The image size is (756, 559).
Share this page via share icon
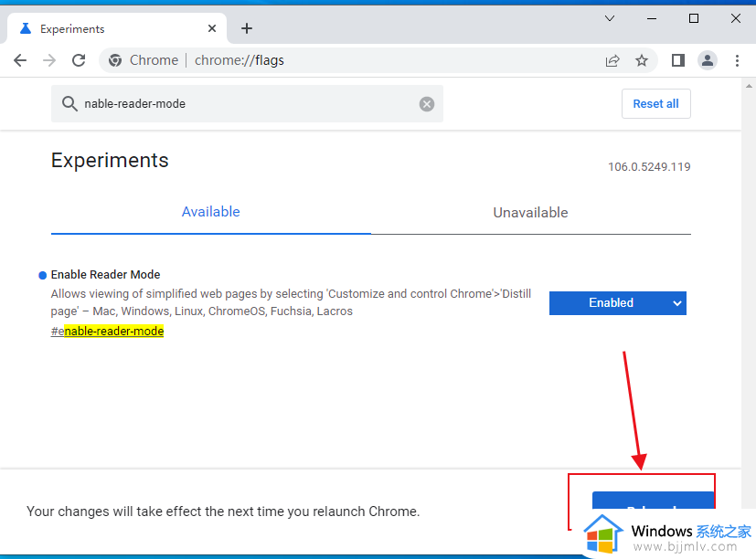pos(612,60)
